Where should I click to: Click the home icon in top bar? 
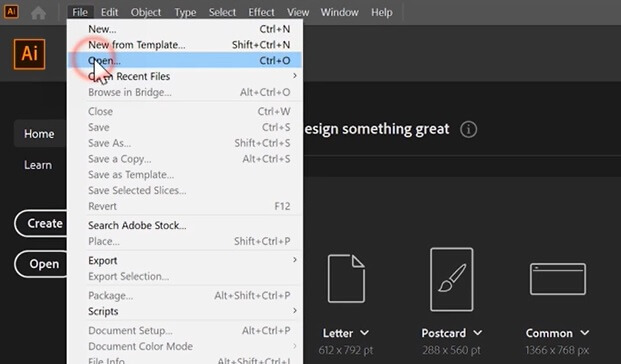tap(38, 13)
